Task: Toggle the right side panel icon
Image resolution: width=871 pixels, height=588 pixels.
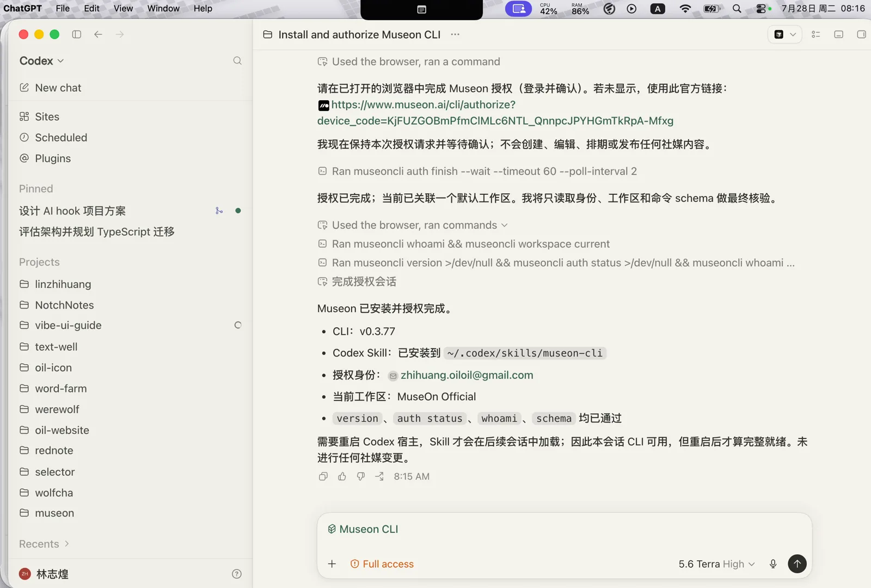Action: 861,34
